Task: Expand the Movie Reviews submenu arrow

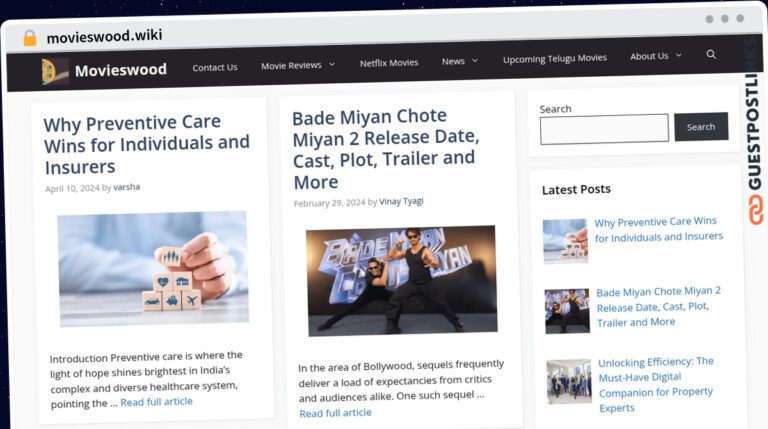Action: tap(332, 64)
